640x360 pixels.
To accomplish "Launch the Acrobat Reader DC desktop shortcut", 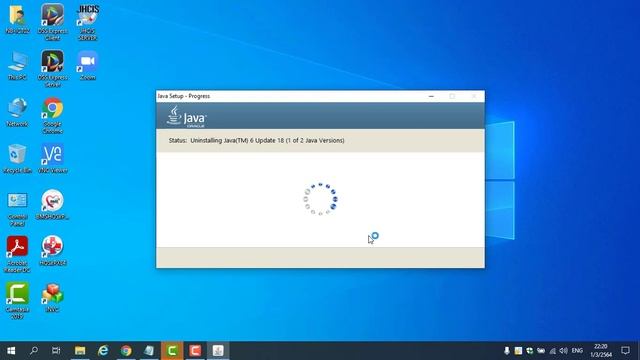I will click(x=17, y=254).
